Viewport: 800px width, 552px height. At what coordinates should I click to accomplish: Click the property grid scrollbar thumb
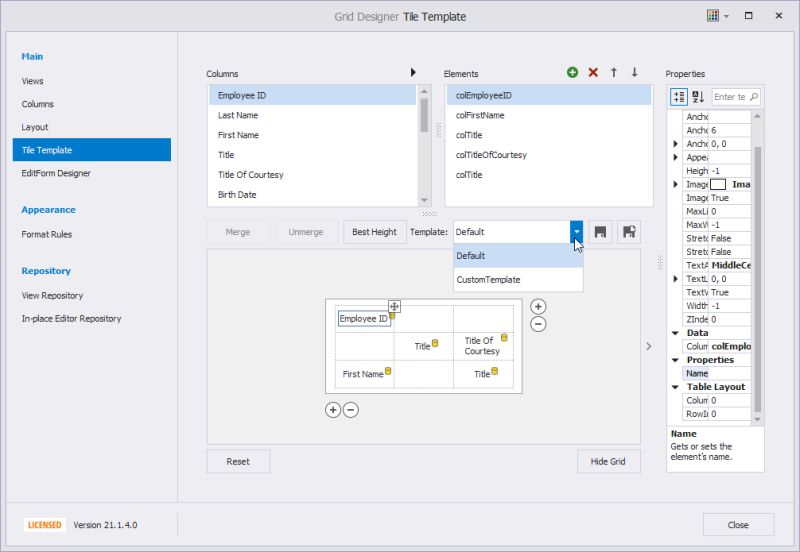(x=758, y=279)
